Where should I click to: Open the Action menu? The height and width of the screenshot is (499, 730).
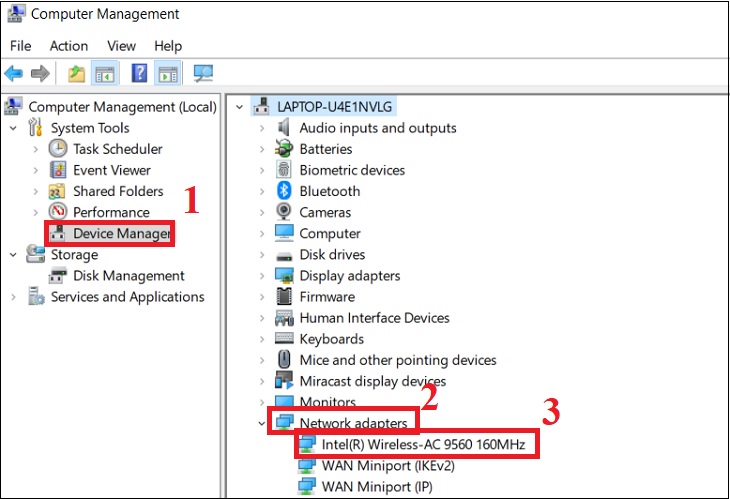pyautogui.click(x=69, y=46)
